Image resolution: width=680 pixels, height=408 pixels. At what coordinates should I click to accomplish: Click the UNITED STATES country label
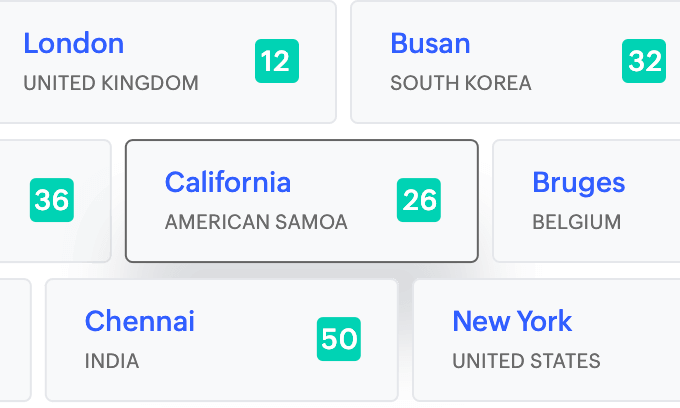click(x=526, y=361)
